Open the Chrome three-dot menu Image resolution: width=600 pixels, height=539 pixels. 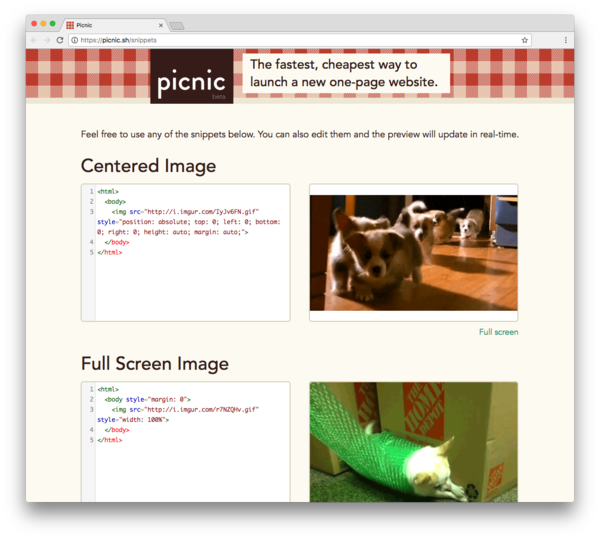pyautogui.click(x=565, y=40)
